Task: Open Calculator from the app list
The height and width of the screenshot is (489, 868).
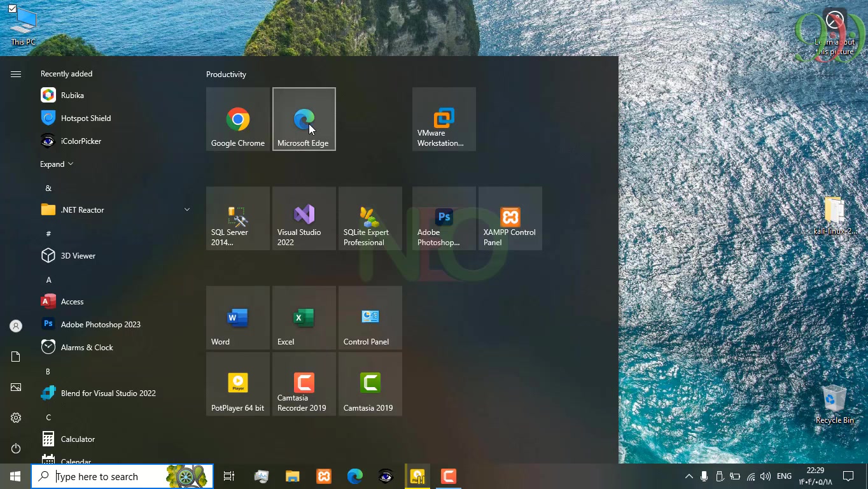Action: pyautogui.click(x=115, y=439)
